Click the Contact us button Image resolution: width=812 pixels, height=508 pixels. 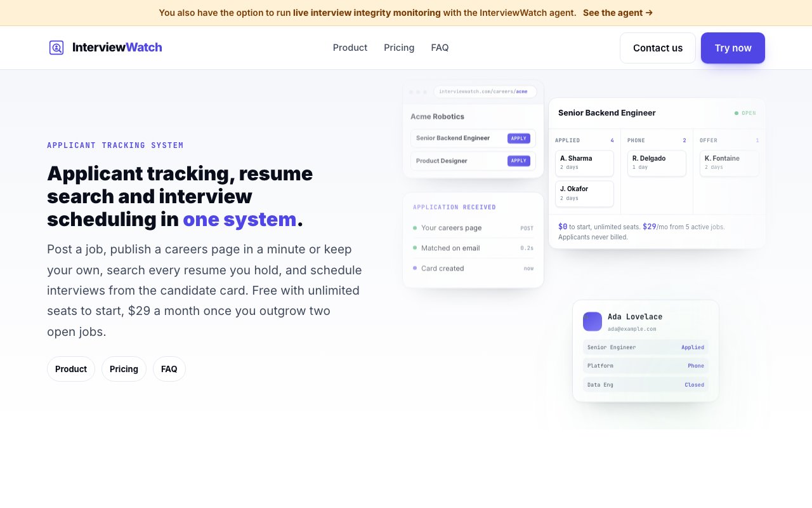[x=658, y=48]
